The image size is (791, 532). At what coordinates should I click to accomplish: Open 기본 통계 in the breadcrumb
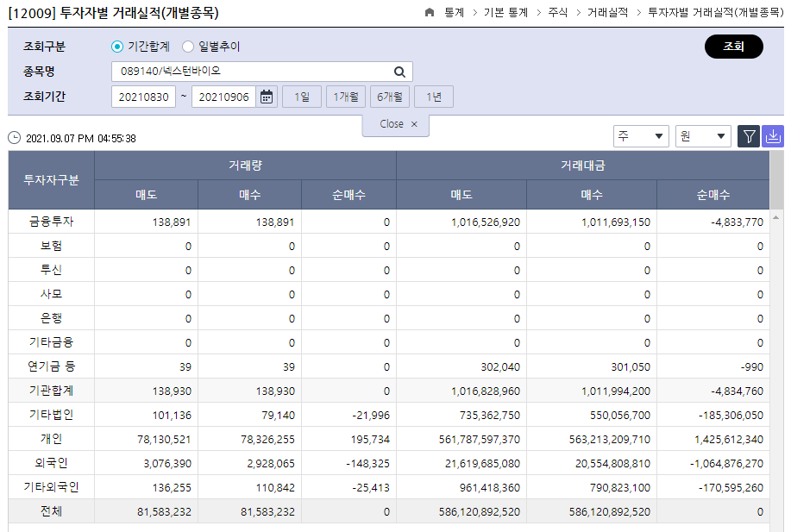[x=506, y=13]
